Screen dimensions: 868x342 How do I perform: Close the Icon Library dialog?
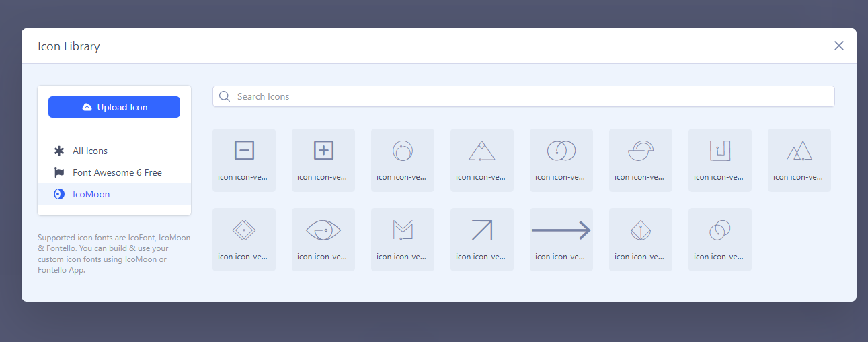click(838, 46)
